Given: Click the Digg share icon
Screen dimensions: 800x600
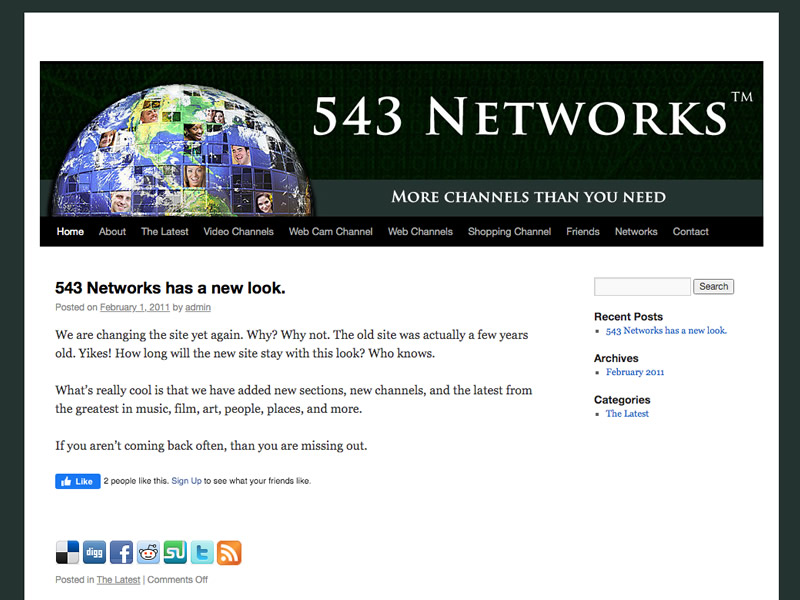Looking at the screenshot, I should [94, 553].
